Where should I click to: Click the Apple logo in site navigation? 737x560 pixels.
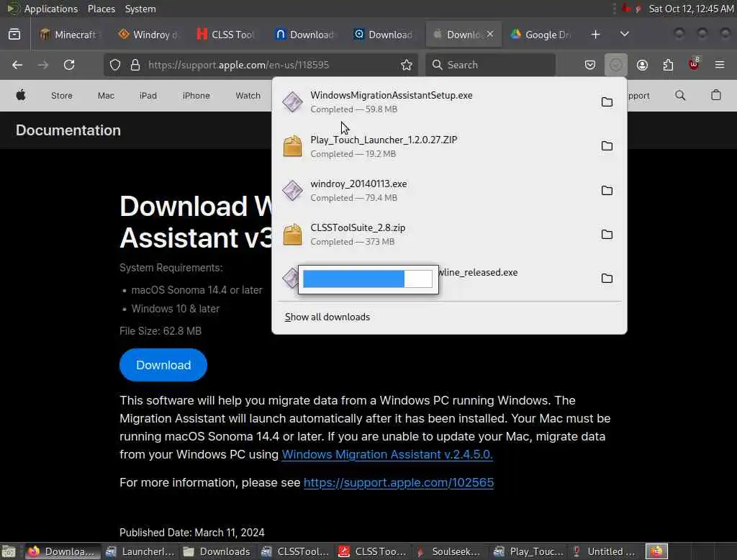click(21, 96)
